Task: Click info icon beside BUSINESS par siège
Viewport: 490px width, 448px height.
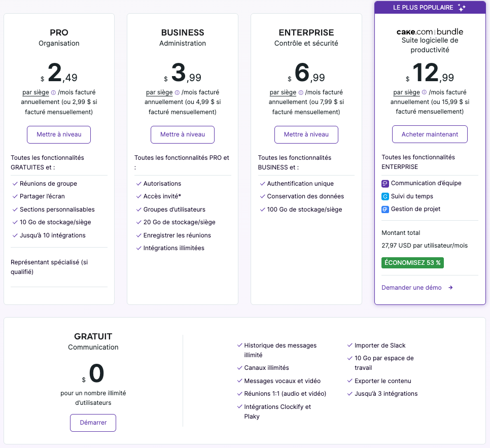Action: [x=177, y=93]
